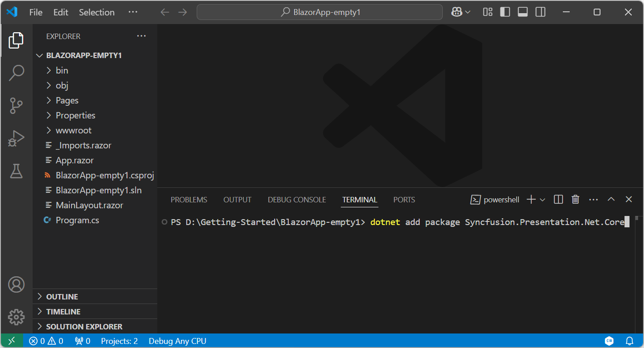Expand the obj folder
Viewport: 644px width, 348px height.
pos(95,85)
